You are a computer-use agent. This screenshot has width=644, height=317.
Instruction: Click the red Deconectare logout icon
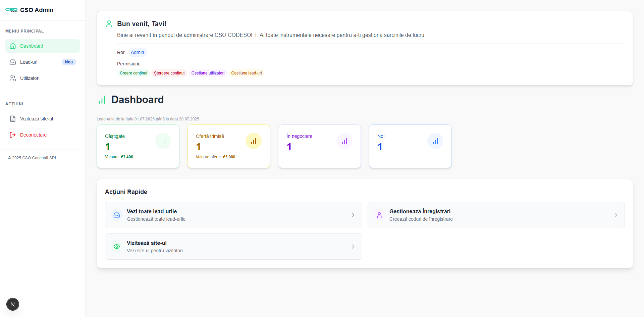[x=13, y=135]
